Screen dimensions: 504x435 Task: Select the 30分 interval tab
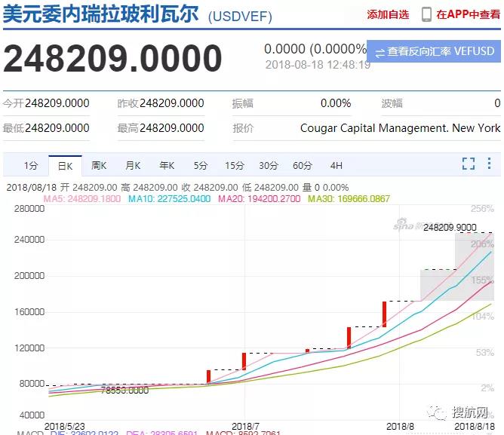click(268, 166)
